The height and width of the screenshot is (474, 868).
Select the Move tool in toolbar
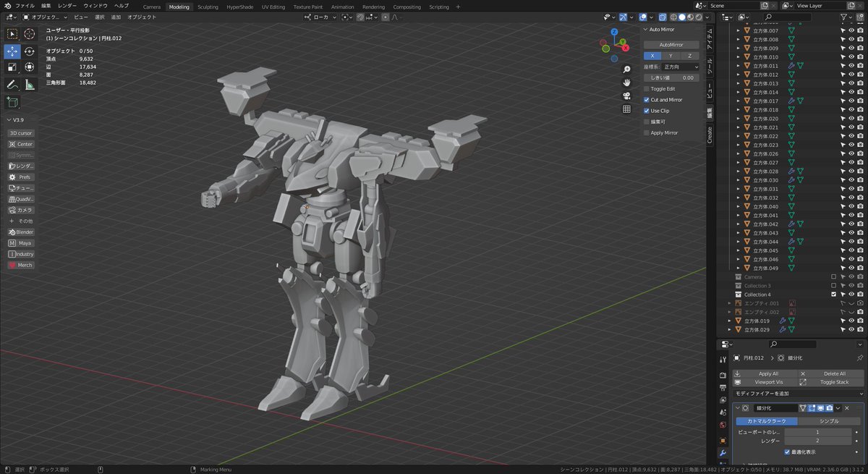[x=12, y=51]
